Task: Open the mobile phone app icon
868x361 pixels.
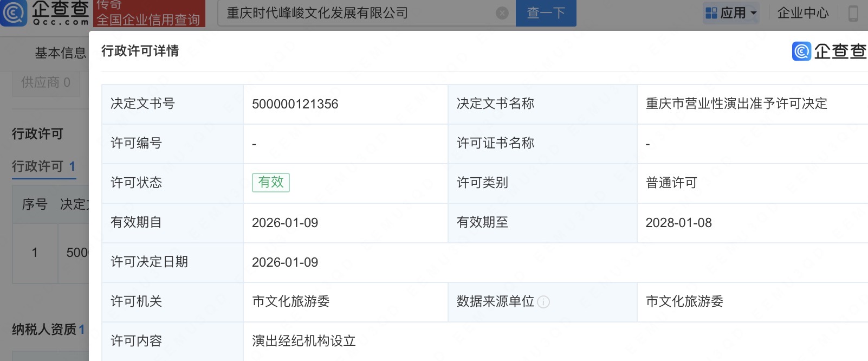Action: click(853, 13)
